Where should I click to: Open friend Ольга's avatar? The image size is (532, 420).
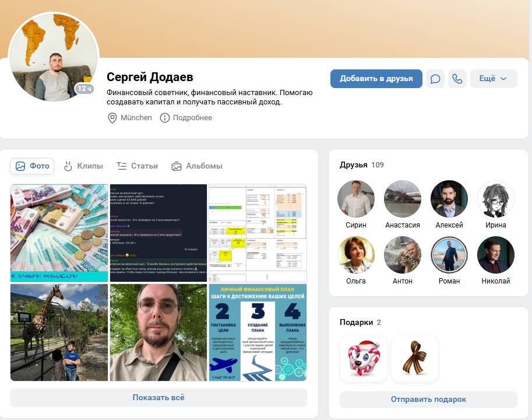pos(356,255)
